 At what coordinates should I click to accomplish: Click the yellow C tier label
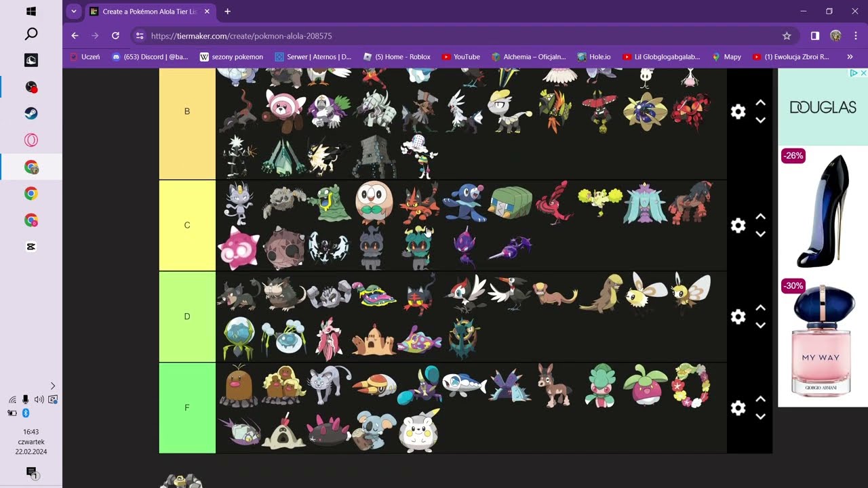(x=187, y=226)
